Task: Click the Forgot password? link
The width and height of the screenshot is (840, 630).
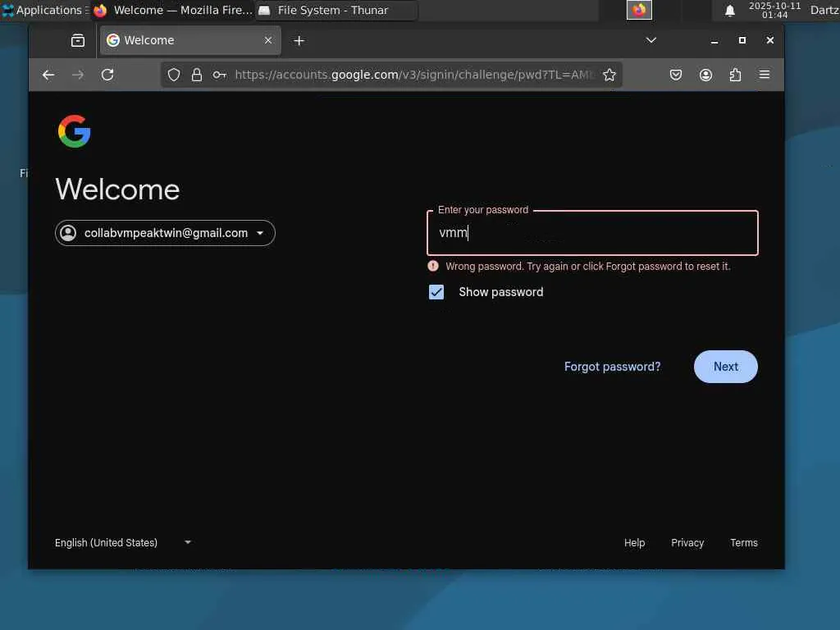Action: [612, 367]
